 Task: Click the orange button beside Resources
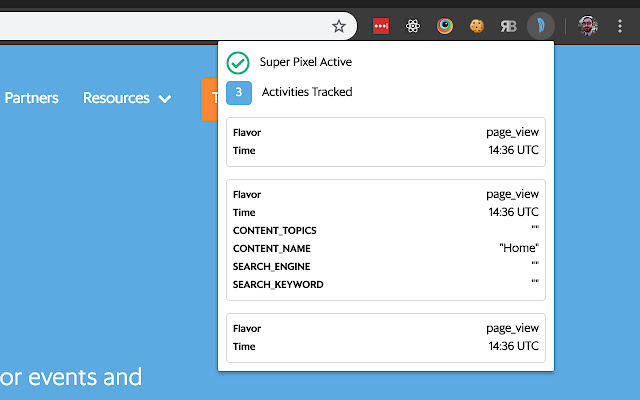(x=209, y=99)
